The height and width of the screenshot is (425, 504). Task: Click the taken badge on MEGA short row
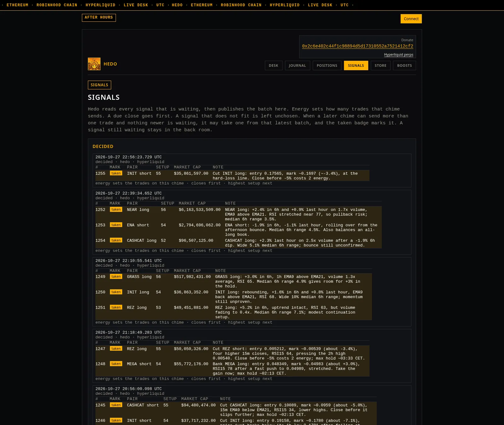click(116, 364)
